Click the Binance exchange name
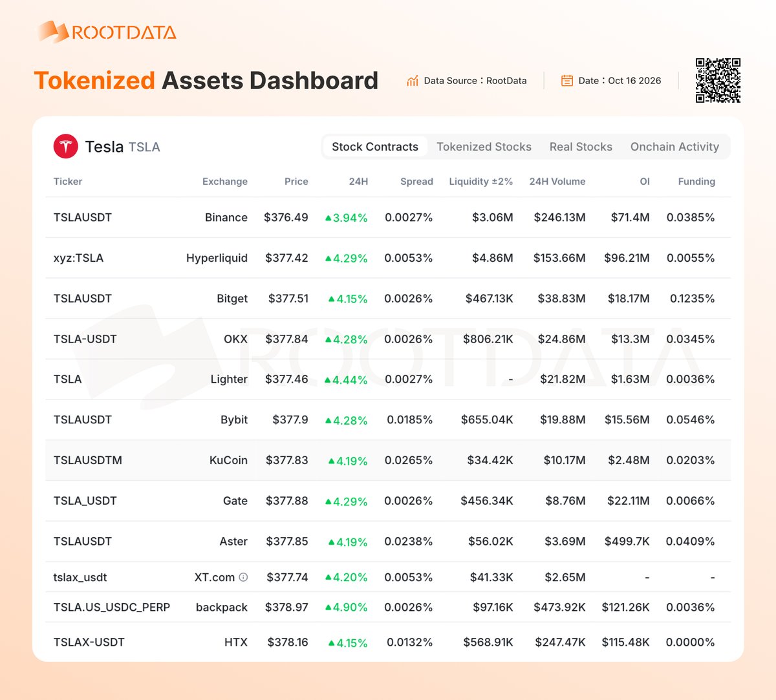 (226, 218)
